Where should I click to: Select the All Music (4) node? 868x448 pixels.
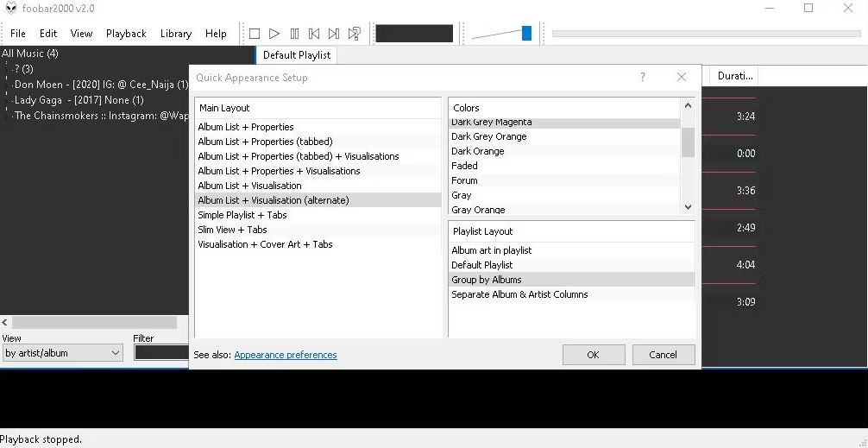point(30,54)
